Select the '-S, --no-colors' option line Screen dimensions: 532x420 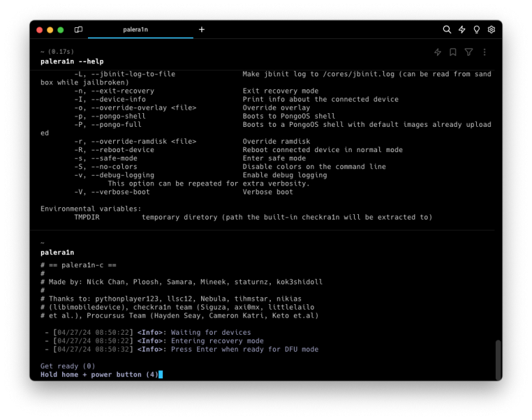tap(230, 166)
